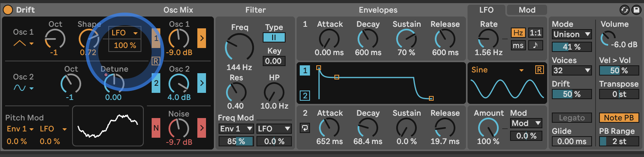
Task: Click the Envelope 1 Decay knob
Action: pyautogui.click(x=368, y=39)
